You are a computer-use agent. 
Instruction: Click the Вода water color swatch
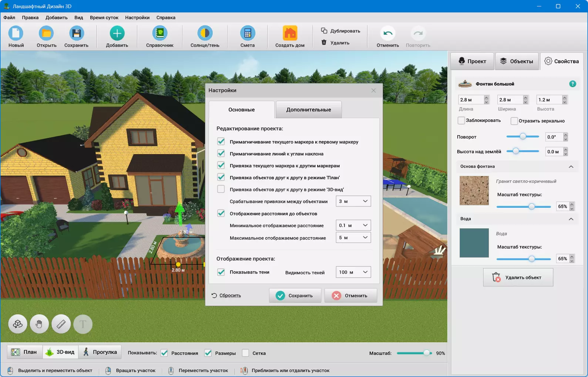tap(474, 243)
